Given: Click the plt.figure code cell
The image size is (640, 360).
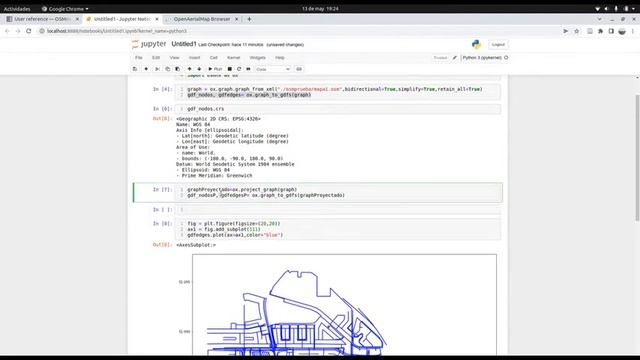Looking at the screenshot, I should point(338,229).
